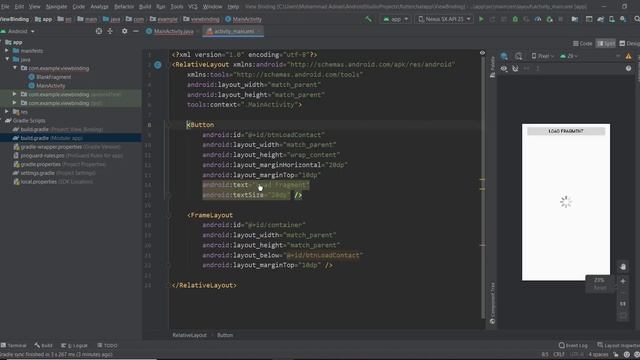Select the activity_main.xml editor tab
This screenshot has width=640, height=360.
233,31
